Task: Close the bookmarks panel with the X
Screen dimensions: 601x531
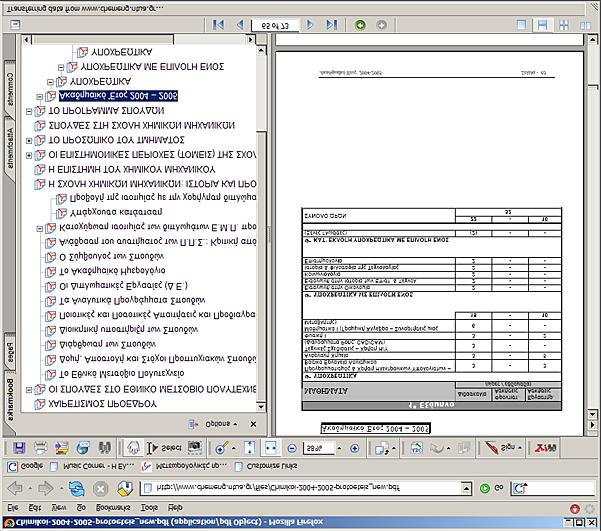Action: coord(253,424)
